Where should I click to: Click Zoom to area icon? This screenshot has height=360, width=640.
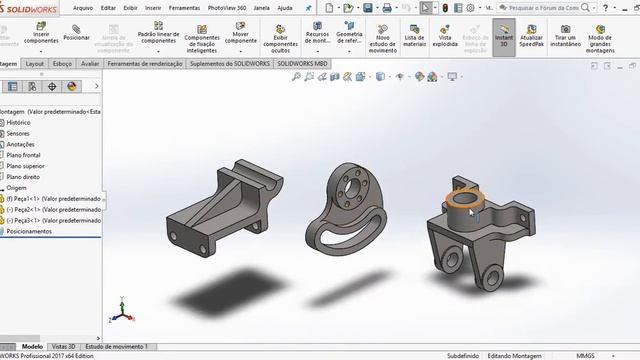[309, 76]
